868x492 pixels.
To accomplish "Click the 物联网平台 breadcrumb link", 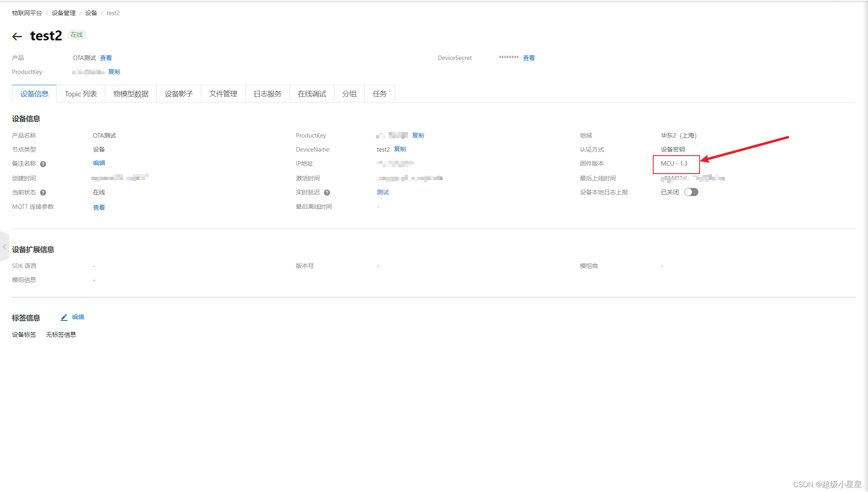I will pos(27,13).
